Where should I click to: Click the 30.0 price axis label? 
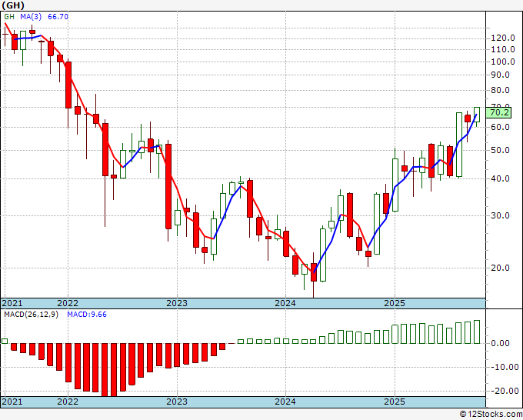tap(501, 215)
